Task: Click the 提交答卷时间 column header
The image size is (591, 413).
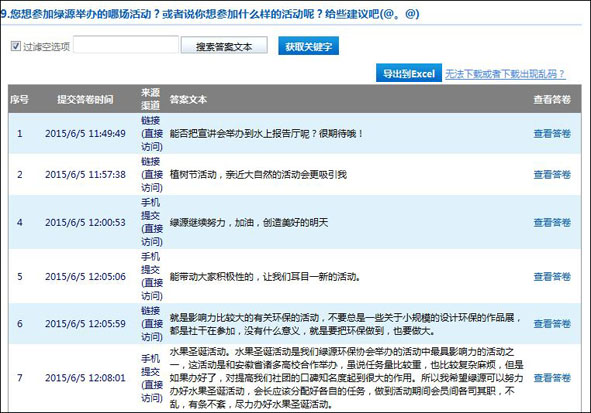Action: [x=85, y=99]
